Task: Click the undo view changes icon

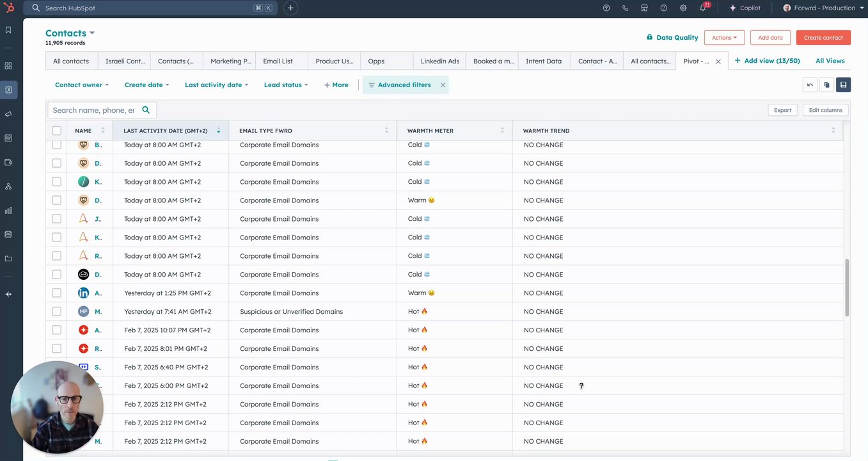Action: point(810,85)
